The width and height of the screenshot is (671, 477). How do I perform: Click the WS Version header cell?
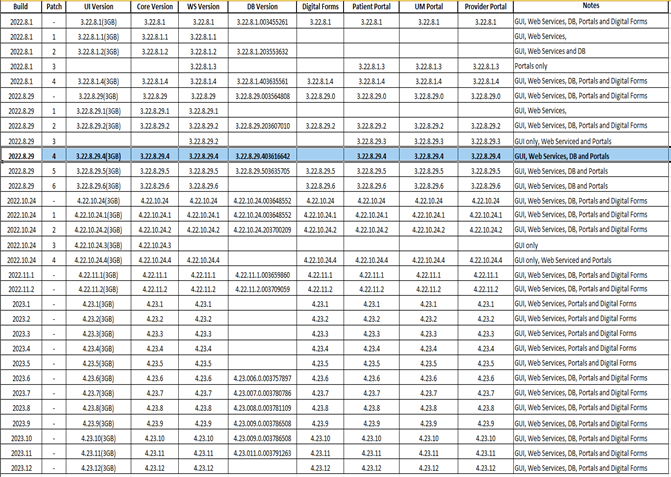pos(204,6)
